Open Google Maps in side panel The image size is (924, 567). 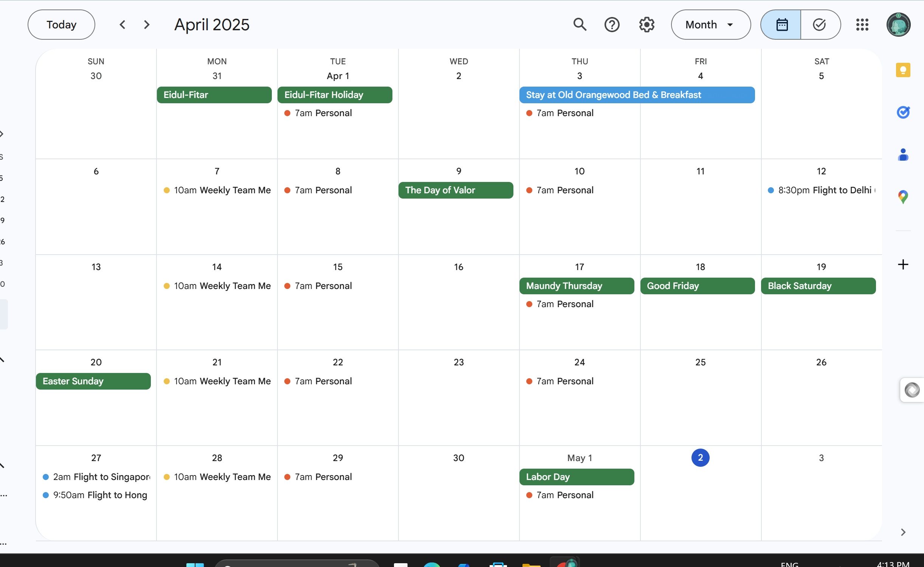point(903,197)
